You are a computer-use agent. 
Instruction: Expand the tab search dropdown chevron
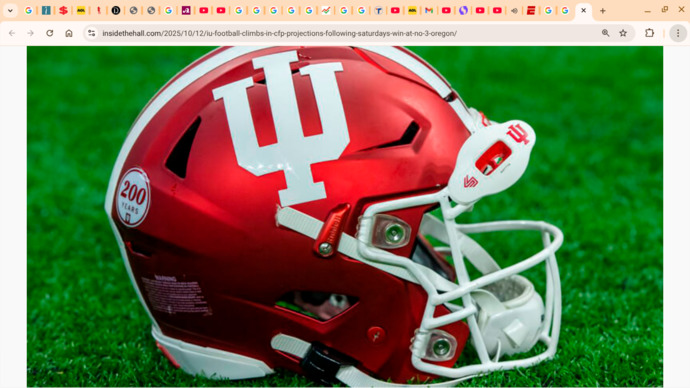pyautogui.click(x=10, y=11)
